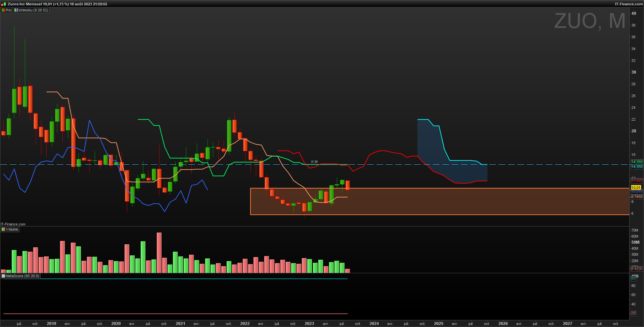Click the 2024 marker on time axis
Image resolution: width=644 pixels, height=327 pixels.
pyautogui.click(x=374, y=324)
